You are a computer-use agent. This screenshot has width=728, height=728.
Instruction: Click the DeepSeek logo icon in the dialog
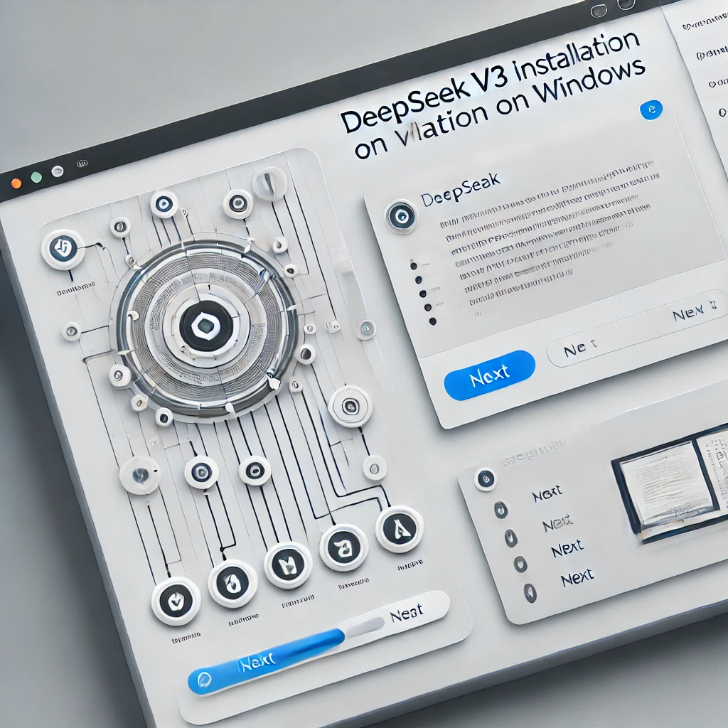[x=401, y=216]
